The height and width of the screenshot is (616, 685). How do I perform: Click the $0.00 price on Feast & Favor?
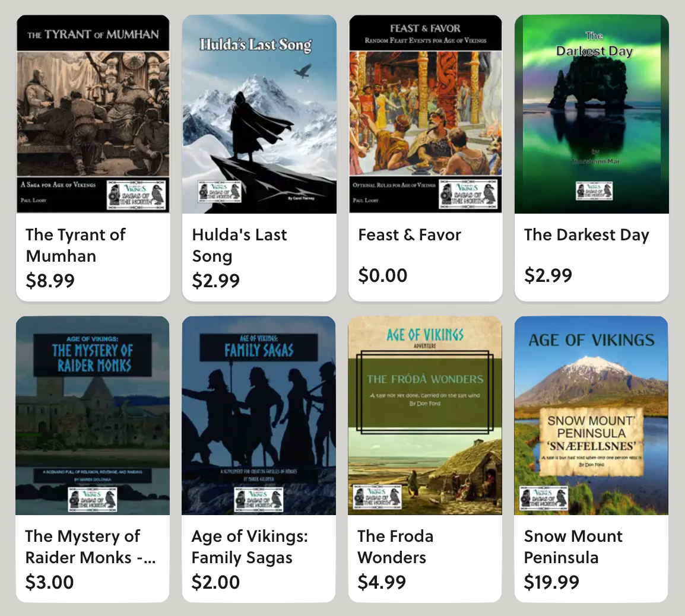click(383, 275)
